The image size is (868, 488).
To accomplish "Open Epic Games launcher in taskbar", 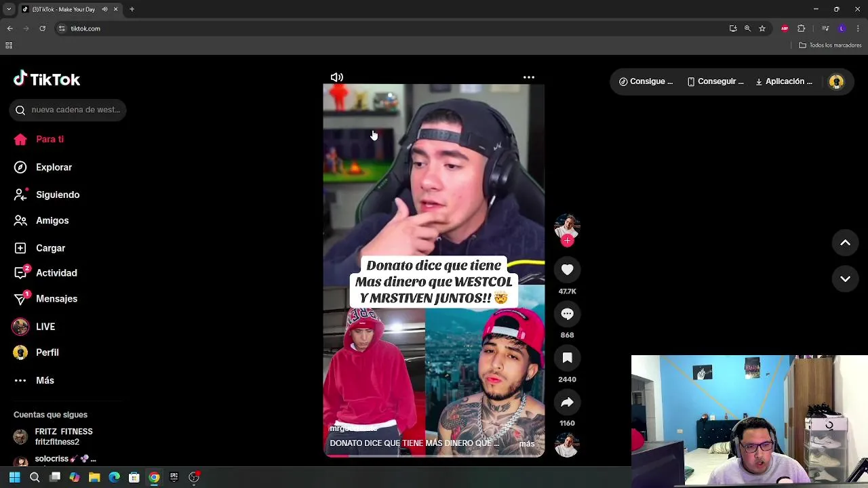I will pos(174,477).
